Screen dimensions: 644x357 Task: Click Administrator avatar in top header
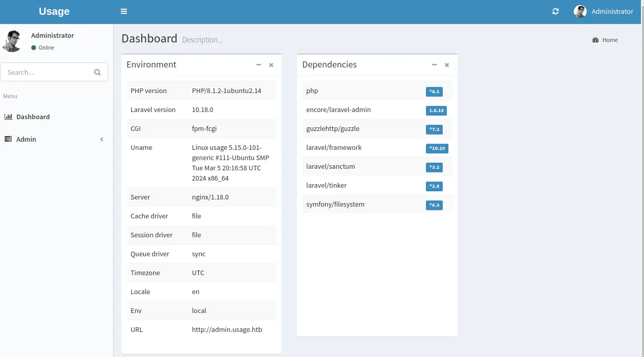pos(580,11)
